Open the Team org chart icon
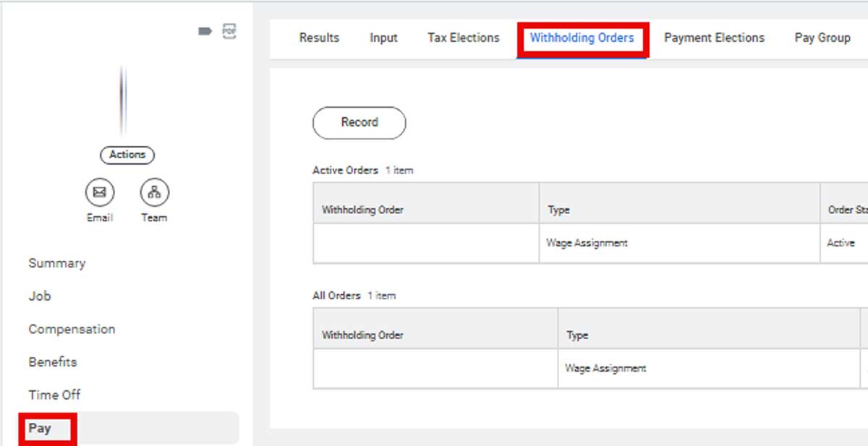This screenshot has width=868, height=446. (x=154, y=192)
